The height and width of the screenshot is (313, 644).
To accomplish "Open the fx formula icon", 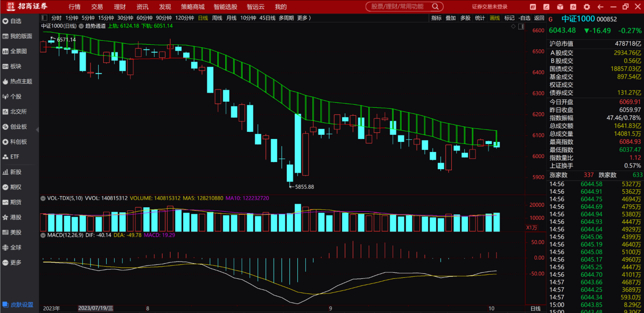I will point(573,7).
